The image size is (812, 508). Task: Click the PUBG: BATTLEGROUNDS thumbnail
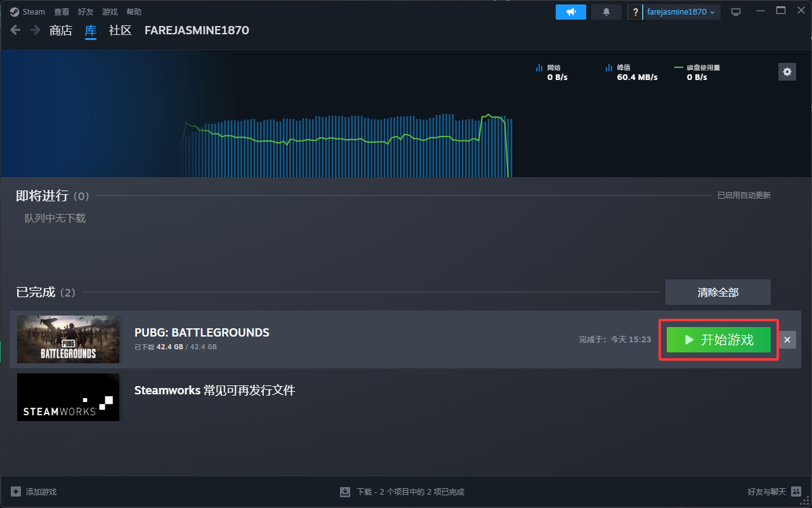pos(69,339)
